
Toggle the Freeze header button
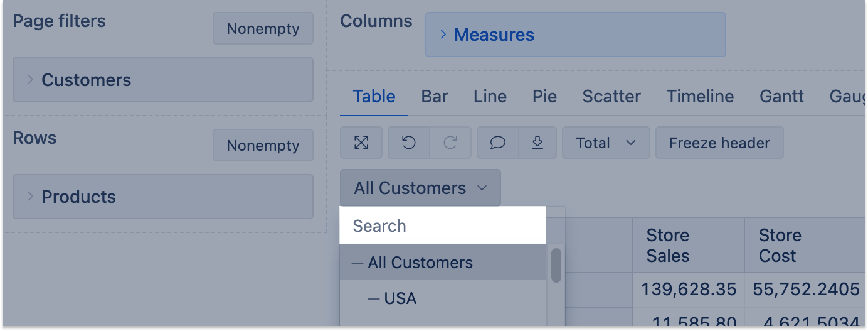pyautogui.click(x=719, y=143)
